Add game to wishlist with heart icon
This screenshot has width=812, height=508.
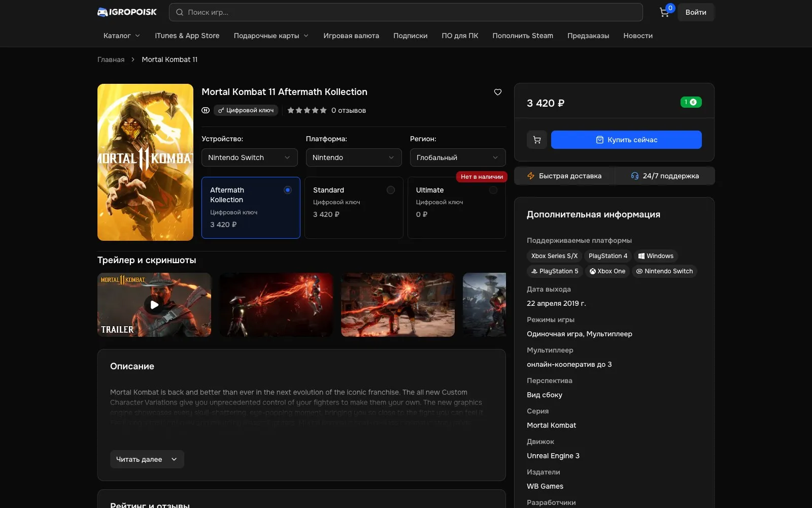point(498,92)
